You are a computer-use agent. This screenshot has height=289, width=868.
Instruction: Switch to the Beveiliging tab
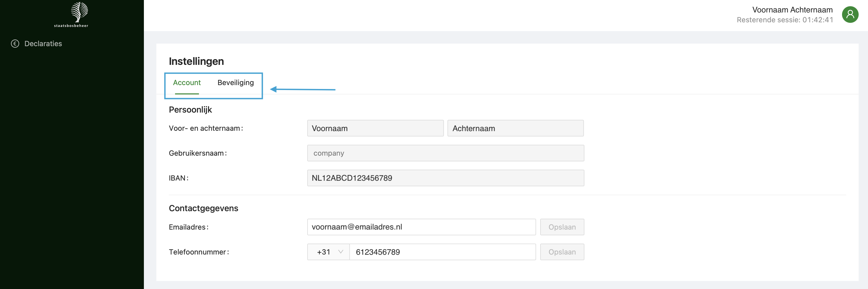(x=236, y=82)
